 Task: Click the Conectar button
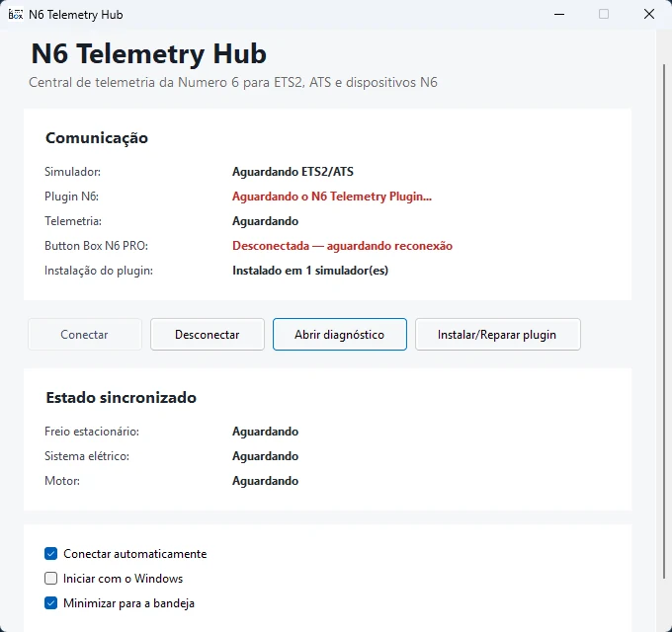[85, 335]
